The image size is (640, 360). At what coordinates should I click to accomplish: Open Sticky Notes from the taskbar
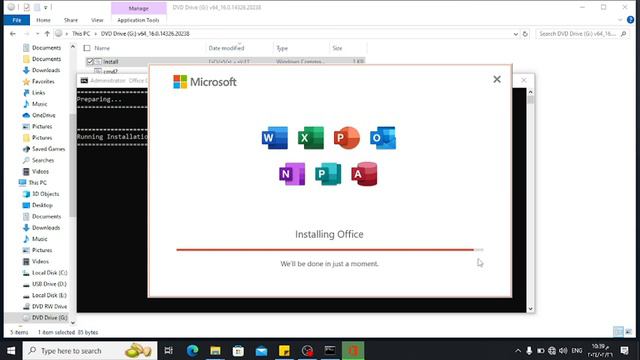coord(284,351)
